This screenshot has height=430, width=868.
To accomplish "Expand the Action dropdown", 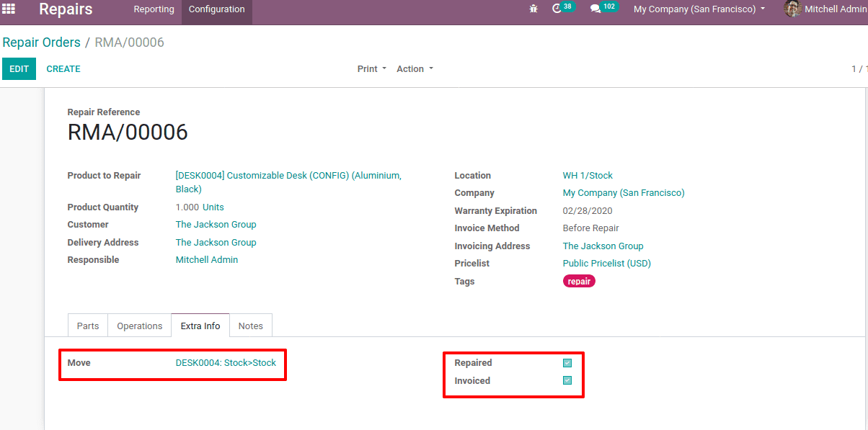I will 415,69.
